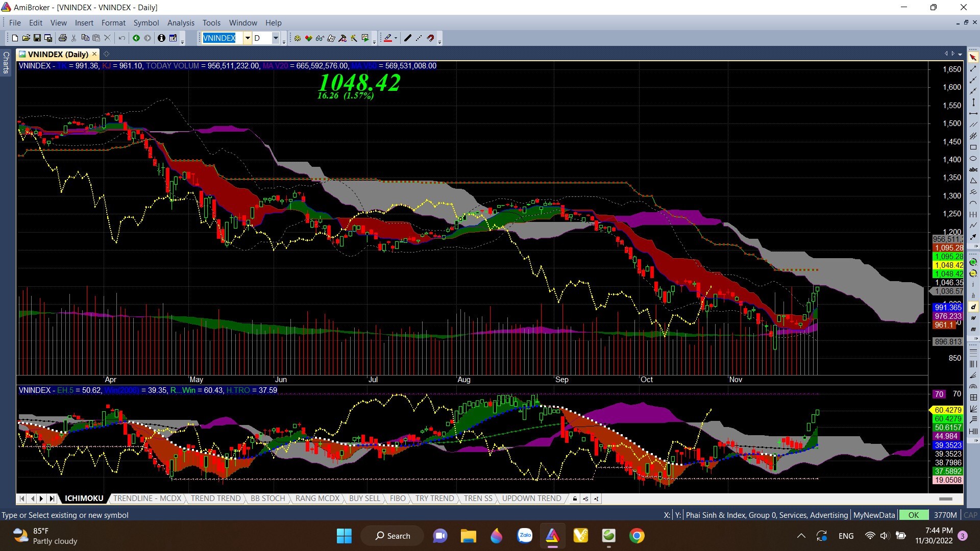Expand the first toolbar options arrow
The width and height of the screenshot is (980, 551).
[x=182, y=43]
